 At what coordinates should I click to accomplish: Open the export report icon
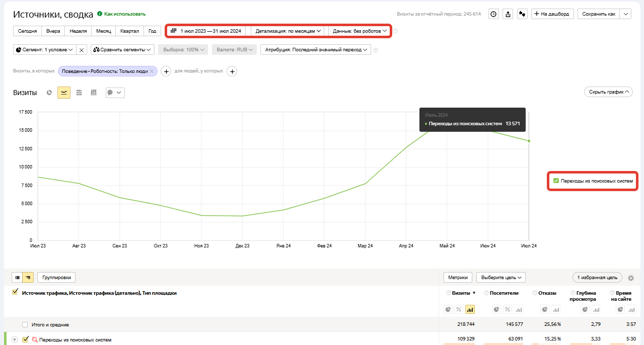[x=508, y=14]
